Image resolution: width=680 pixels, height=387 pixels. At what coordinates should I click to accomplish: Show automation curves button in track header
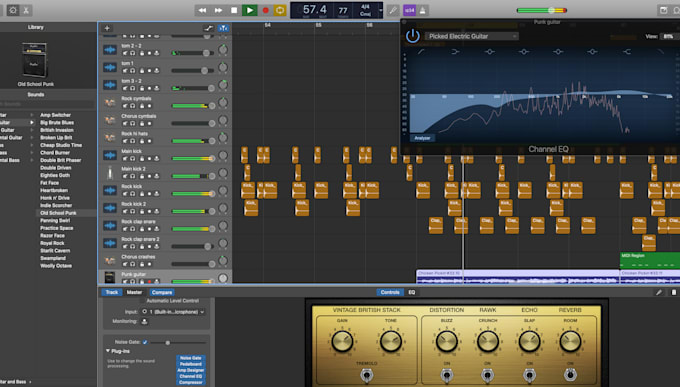[209, 28]
